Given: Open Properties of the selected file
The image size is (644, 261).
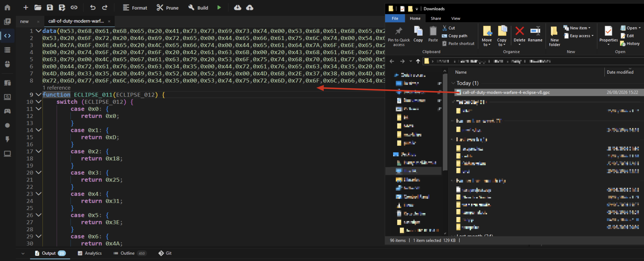Looking at the screenshot, I should click(x=608, y=36).
